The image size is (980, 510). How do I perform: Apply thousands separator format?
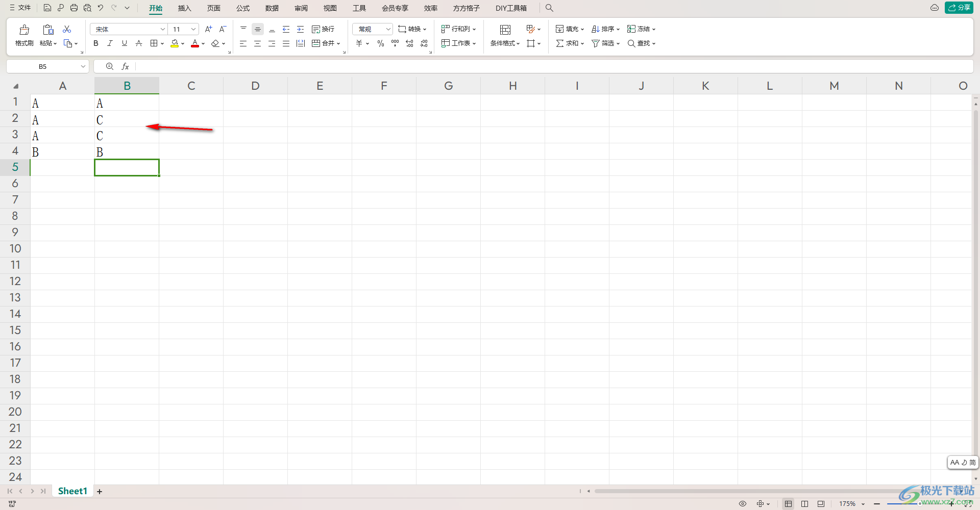pos(395,43)
